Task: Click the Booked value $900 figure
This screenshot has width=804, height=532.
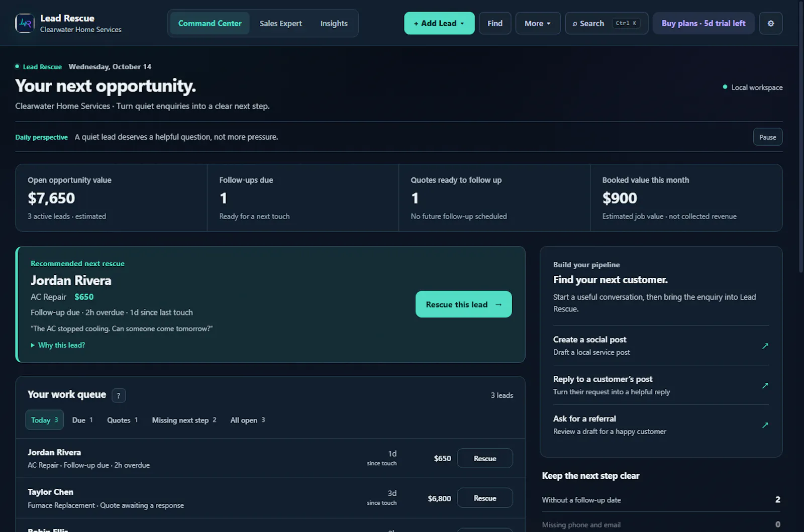Action: pos(620,198)
